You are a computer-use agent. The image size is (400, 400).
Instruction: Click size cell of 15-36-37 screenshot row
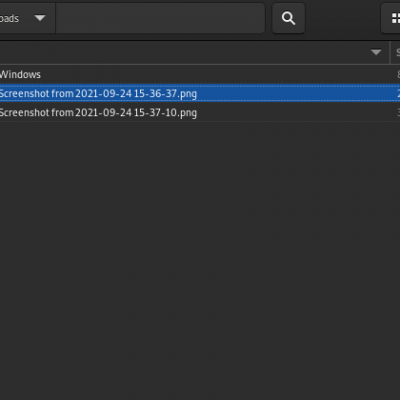(398, 93)
